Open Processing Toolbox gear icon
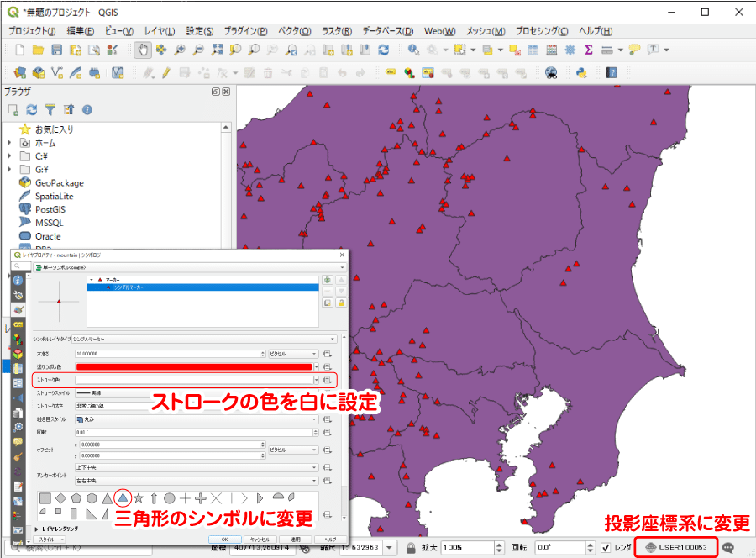The height and width of the screenshot is (558, 756). point(570,50)
